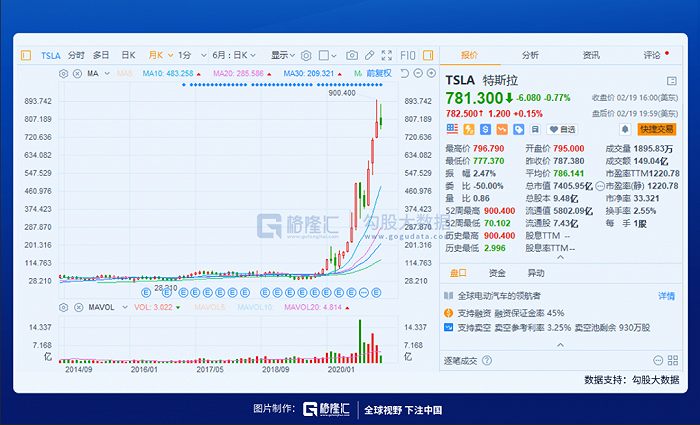Open the 详情 details link
The width and height of the screenshot is (700, 425).
point(667,296)
